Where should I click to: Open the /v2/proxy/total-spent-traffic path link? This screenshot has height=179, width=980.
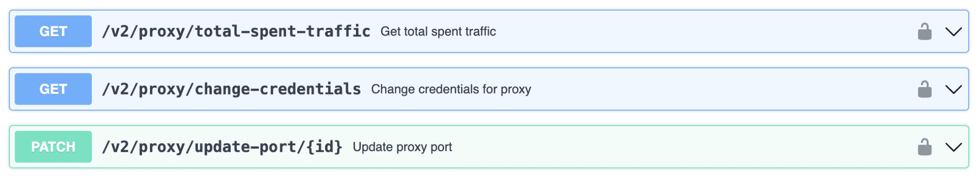point(236,31)
